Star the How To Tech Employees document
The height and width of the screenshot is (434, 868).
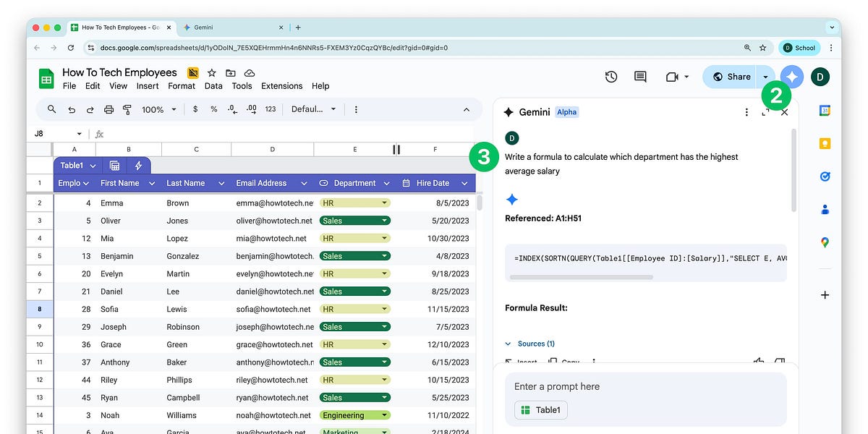tap(212, 72)
